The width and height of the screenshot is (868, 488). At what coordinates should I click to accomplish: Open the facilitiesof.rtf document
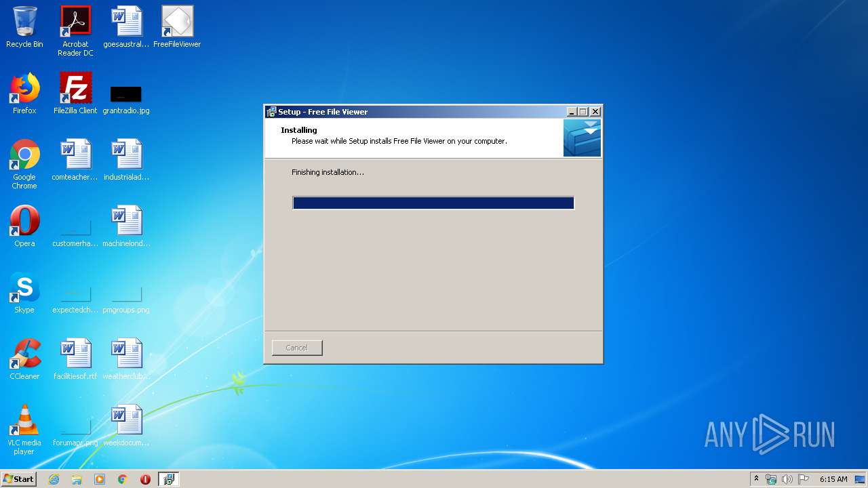pos(75,359)
